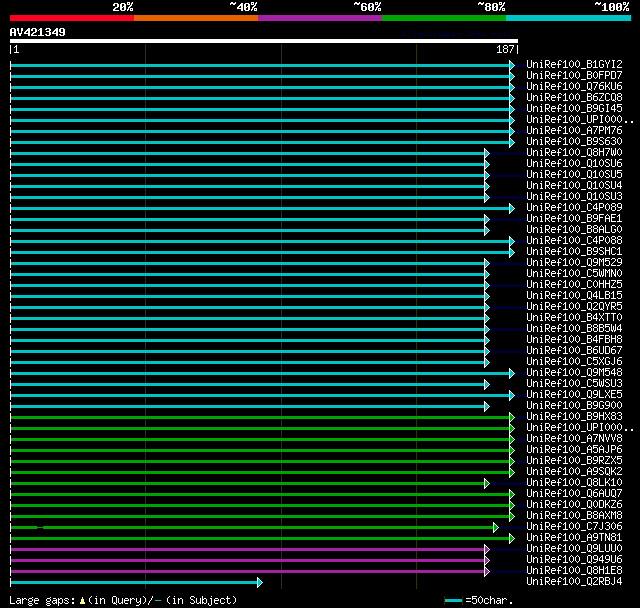Click the white AV421349 query bar
The width and height of the screenshot is (640, 608).
264,41
